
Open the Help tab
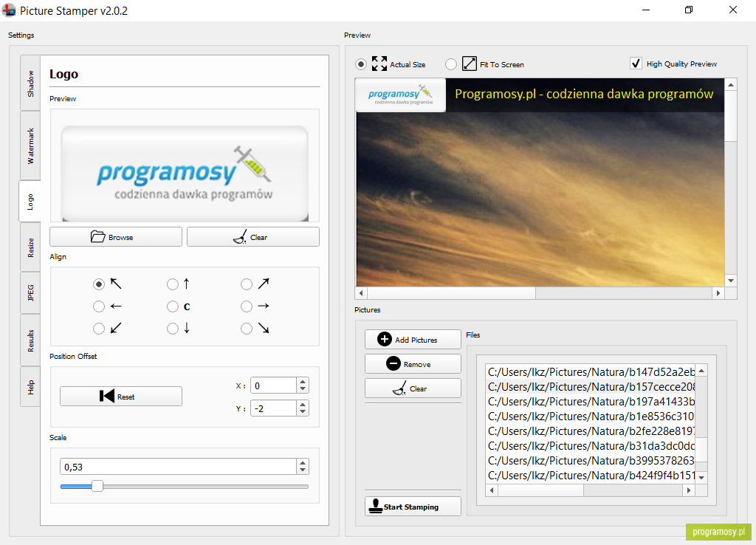[x=30, y=387]
